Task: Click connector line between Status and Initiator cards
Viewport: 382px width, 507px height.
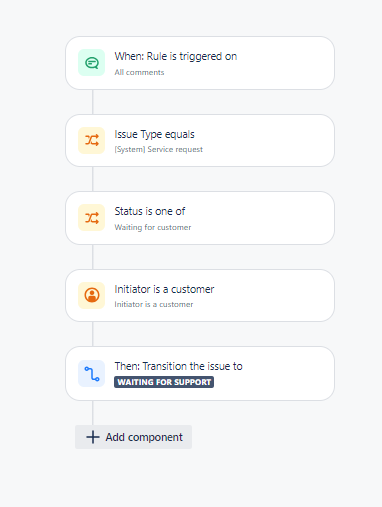Action: click(93, 257)
